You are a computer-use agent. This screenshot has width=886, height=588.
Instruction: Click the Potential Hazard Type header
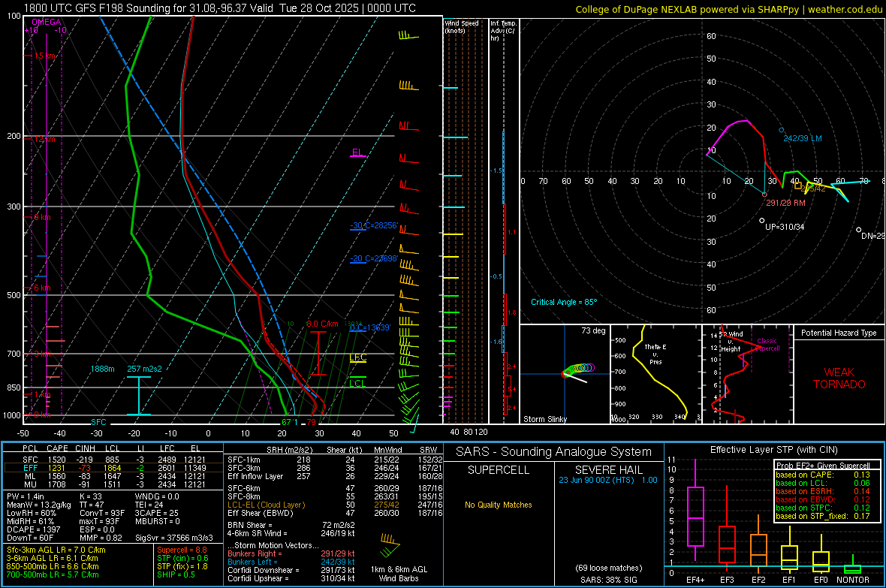click(839, 333)
